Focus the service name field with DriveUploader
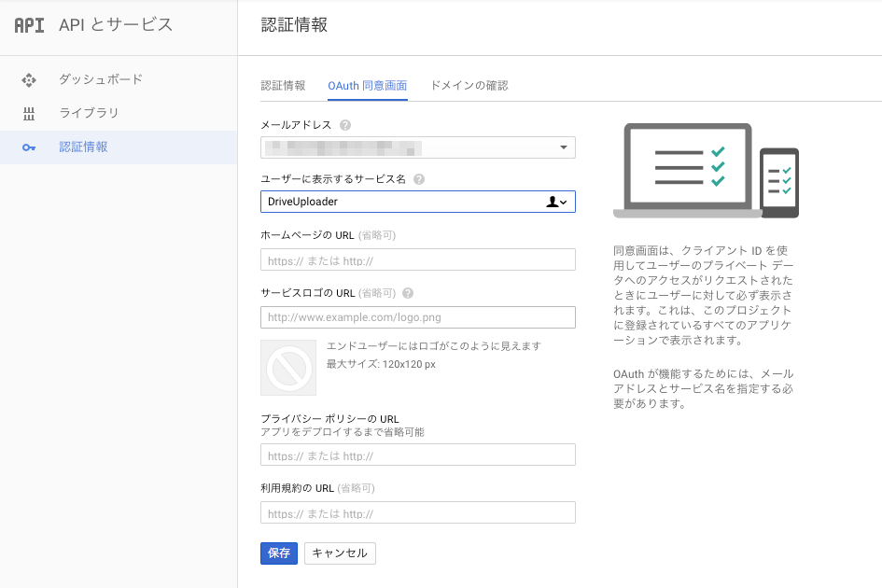 click(418, 202)
